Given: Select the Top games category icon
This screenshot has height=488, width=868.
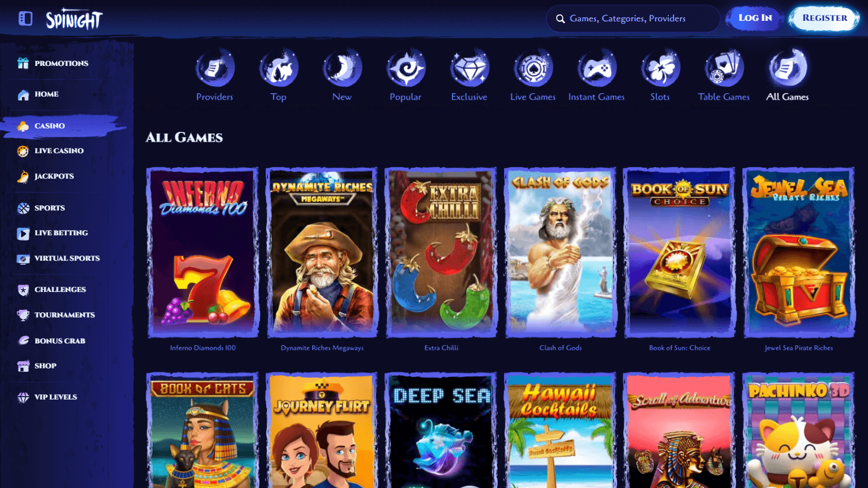Looking at the screenshot, I should click(x=278, y=68).
